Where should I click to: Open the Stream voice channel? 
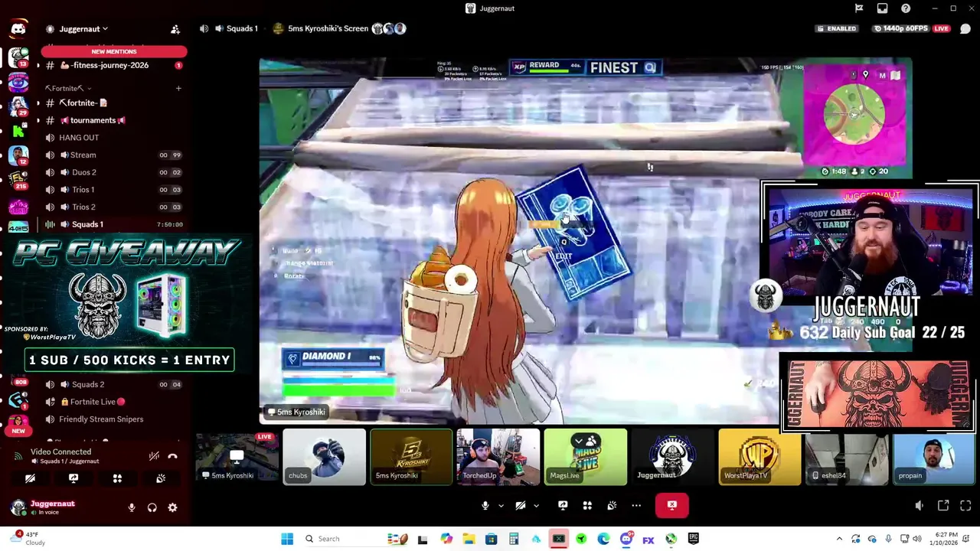[x=113, y=155]
